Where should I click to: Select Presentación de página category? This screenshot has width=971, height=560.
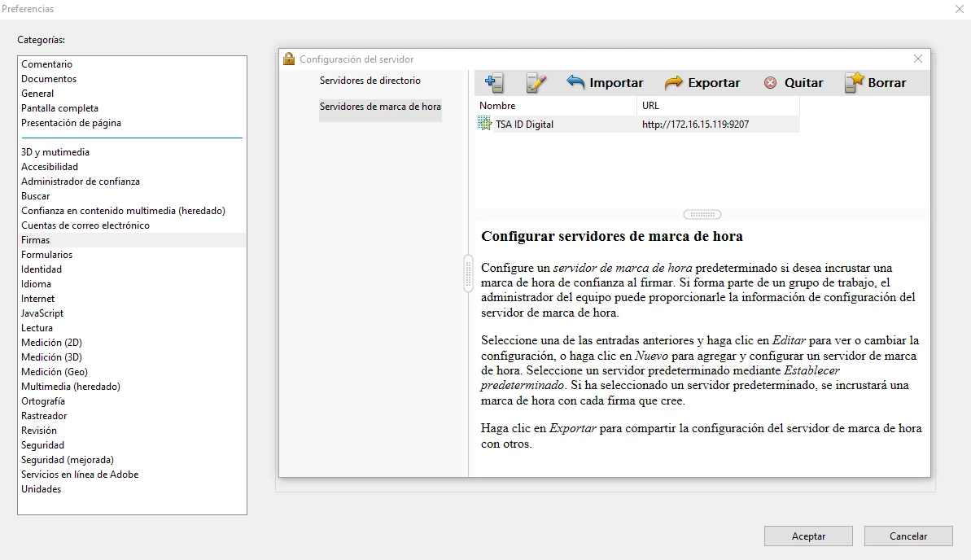pos(71,123)
